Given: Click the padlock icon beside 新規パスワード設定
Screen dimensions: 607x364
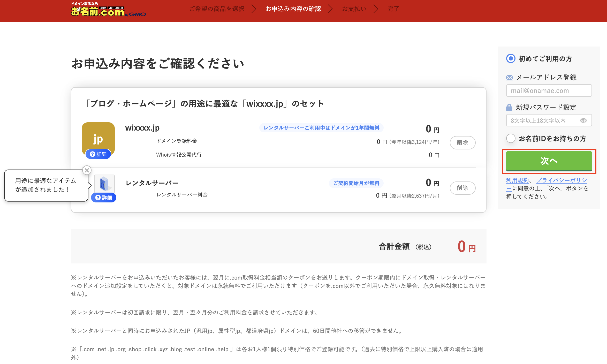Looking at the screenshot, I should [x=509, y=107].
